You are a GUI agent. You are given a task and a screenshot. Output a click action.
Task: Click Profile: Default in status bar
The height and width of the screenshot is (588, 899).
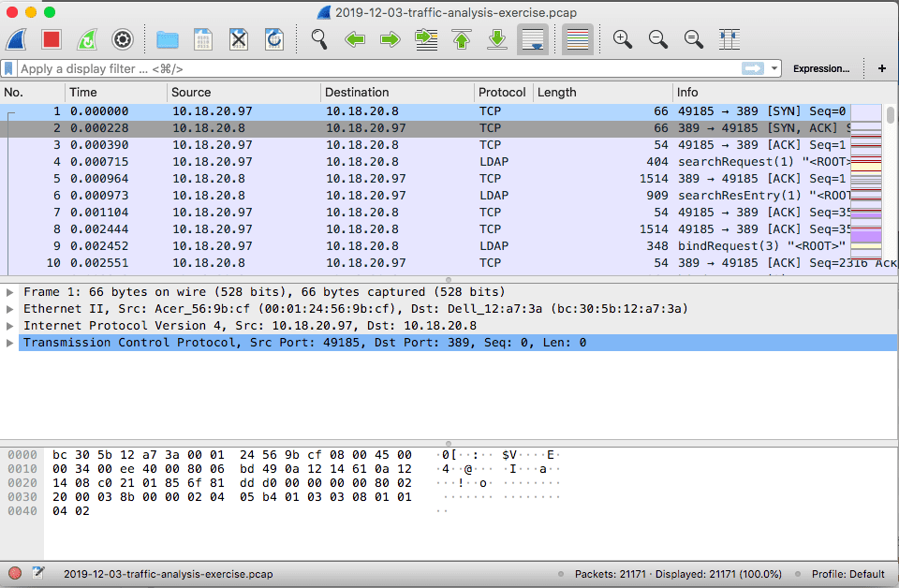(848, 574)
